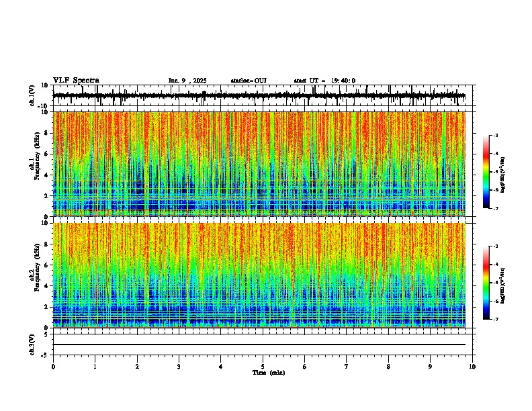Click the flat ch.3 voltage line

click(259, 345)
